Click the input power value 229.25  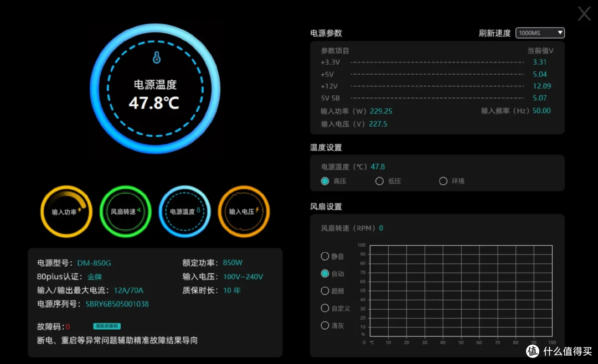(x=381, y=111)
